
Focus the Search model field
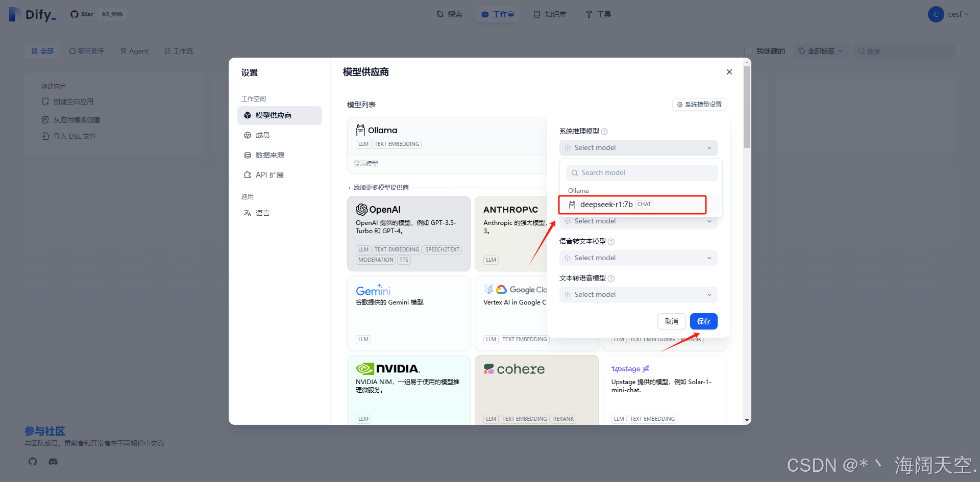coord(642,173)
